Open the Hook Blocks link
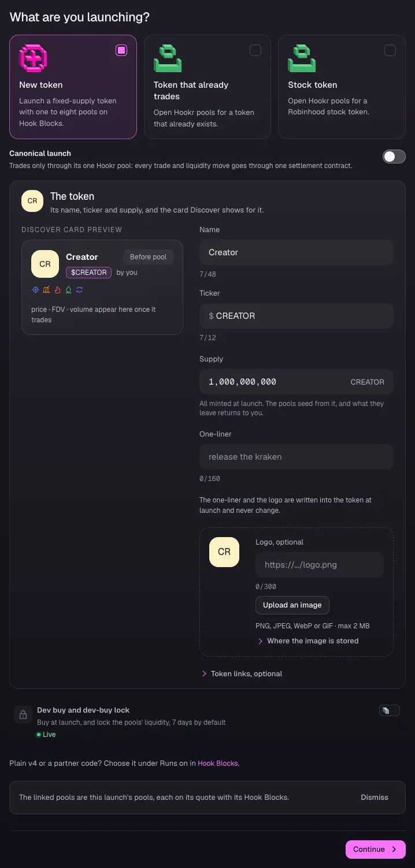The width and height of the screenshot is (415, 868). click(217, 763)
